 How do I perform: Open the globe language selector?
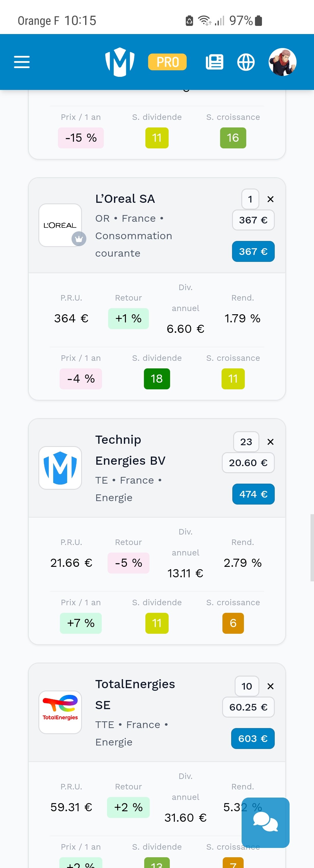coord(246,62)
